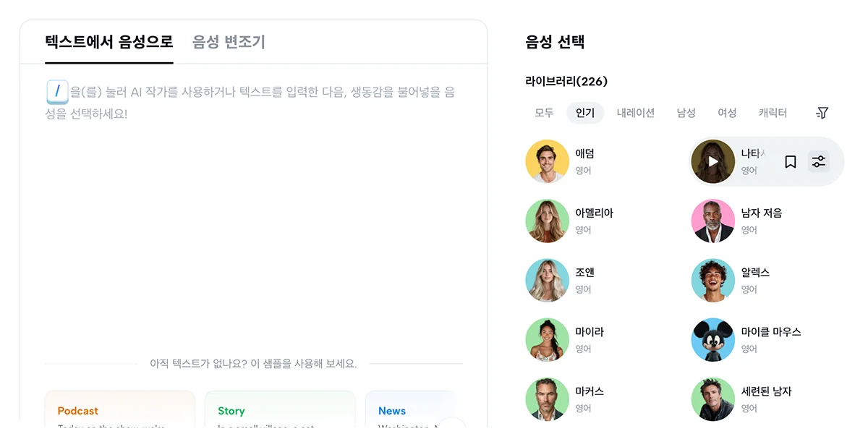
Task: Enable the 남성 voice filter
Action: 686,113
